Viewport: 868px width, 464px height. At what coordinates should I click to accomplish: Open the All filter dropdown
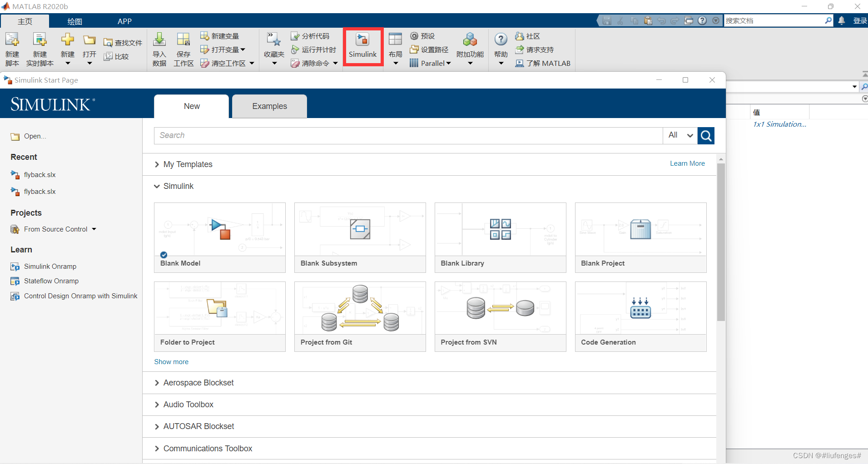(x=680, y=135)
